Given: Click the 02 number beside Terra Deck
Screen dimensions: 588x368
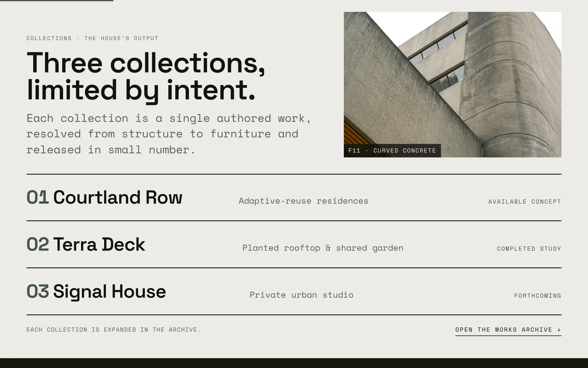Looking at the screenshot, I should 38,245.
